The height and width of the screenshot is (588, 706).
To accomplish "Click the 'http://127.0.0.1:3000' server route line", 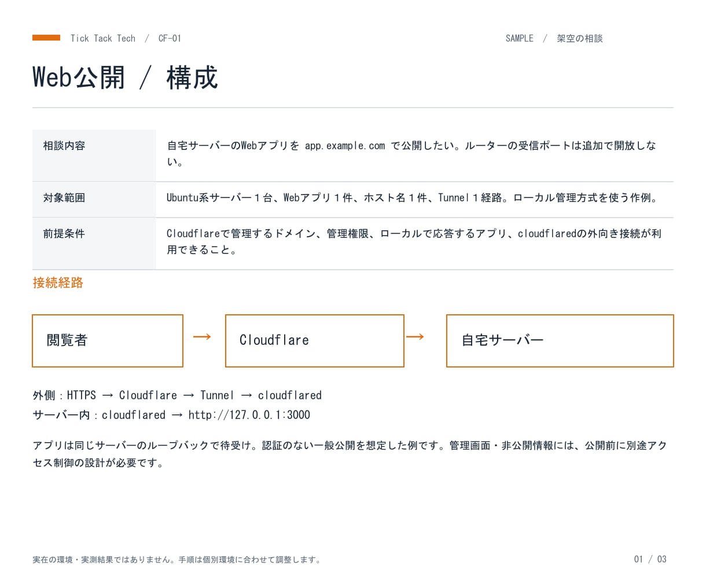I will coord(171,415).
